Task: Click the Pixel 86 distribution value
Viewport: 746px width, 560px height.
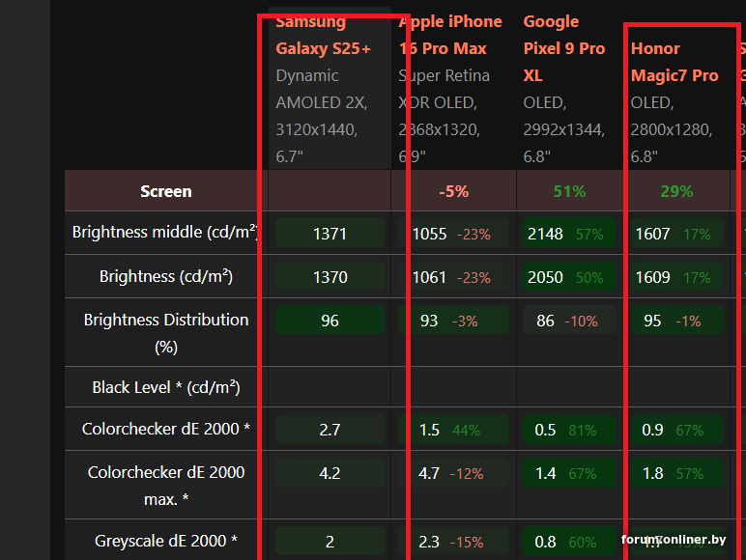Action: [545, 321]
